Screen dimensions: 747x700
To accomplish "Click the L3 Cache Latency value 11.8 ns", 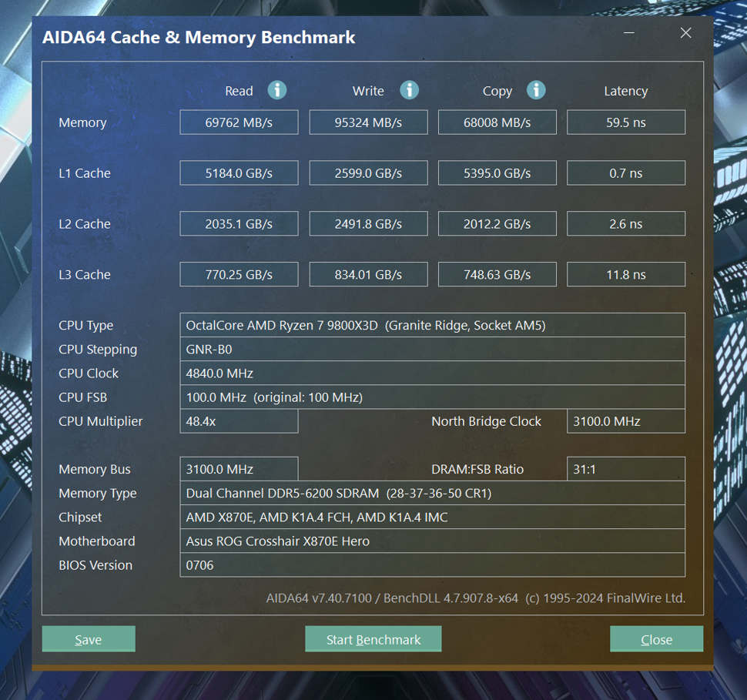I will tap(626, 274).
